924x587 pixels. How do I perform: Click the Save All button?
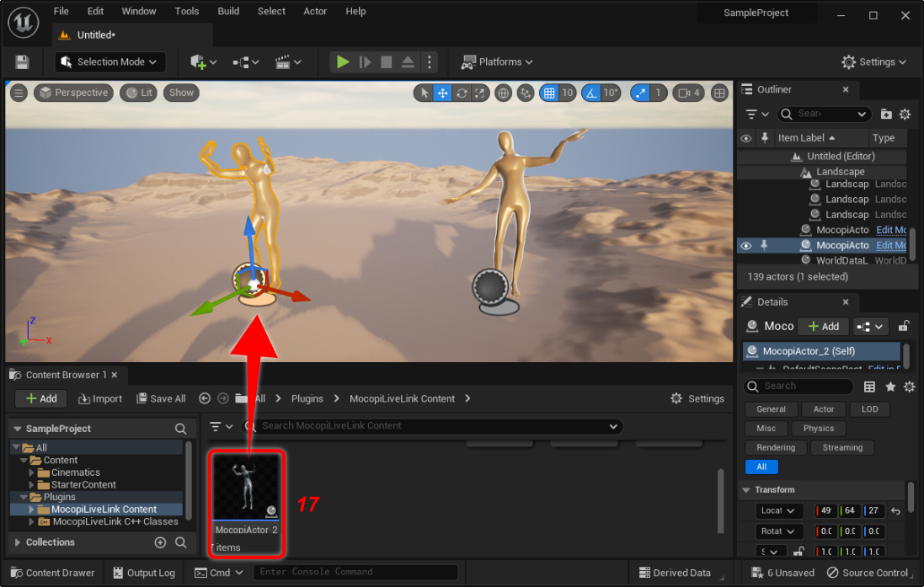(160, 398)
